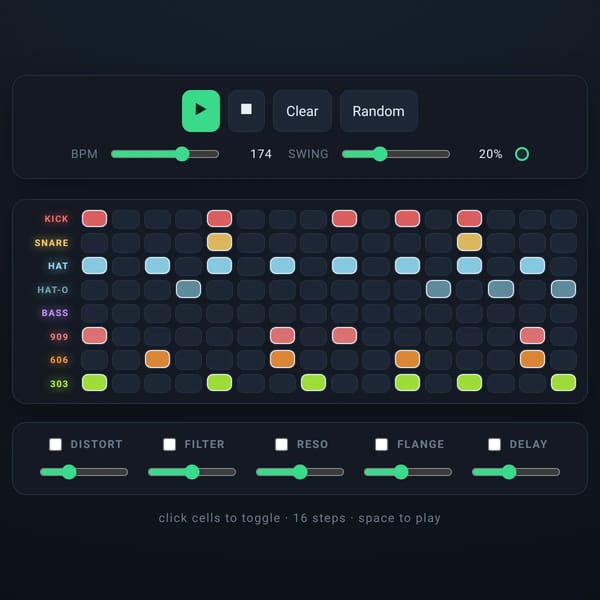Click the SWING slider handle
This screenshot has width=600, height=600.
coord(380,154)
